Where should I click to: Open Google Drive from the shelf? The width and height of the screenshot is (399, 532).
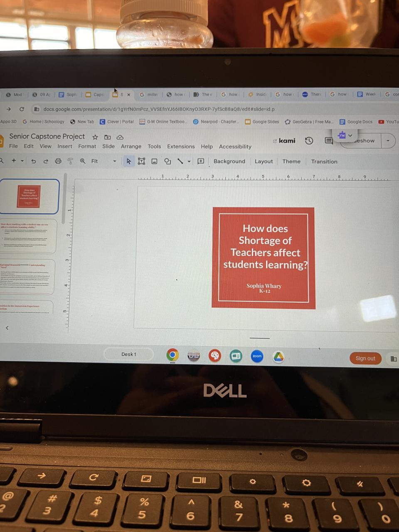[278, 357]
